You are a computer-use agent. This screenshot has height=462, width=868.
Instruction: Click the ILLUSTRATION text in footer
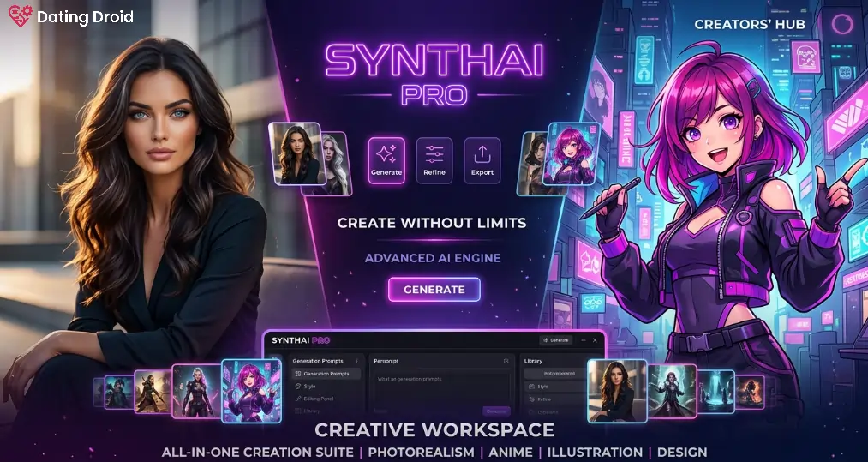coord(595,452)
